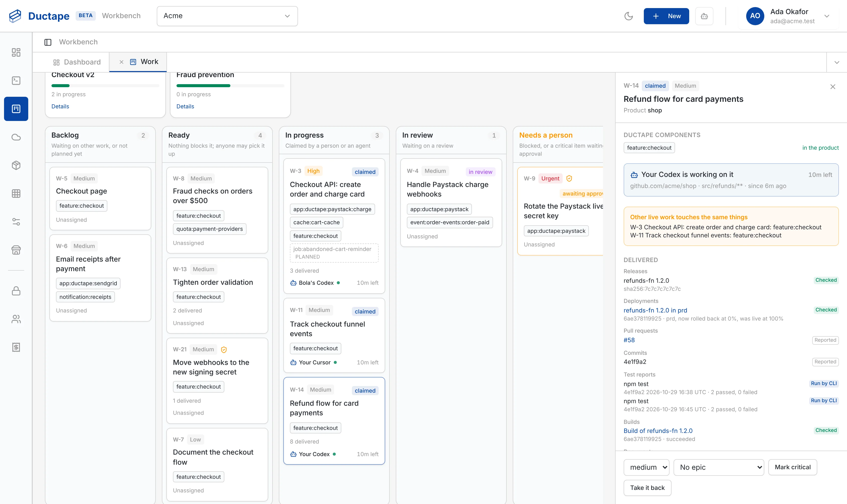847x504 pixels.
Task: Click the robot icon next to Your Cursor
Action: [293, 362]
